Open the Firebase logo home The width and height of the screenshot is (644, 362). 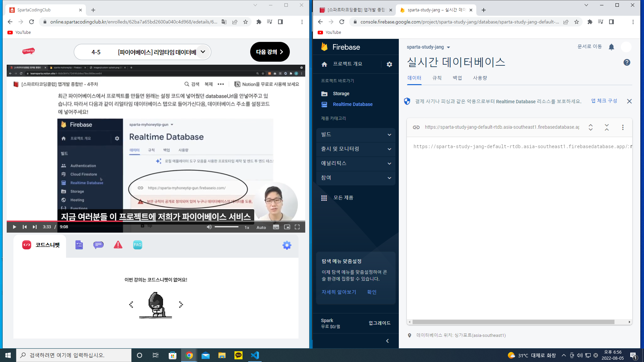pos(340,47)
